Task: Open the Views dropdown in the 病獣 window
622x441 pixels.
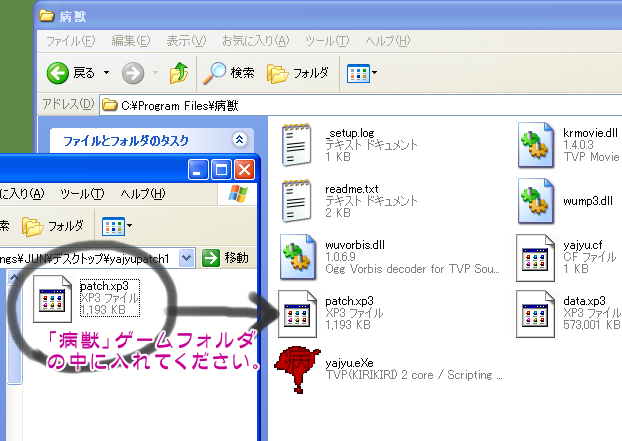Action: (x=361, y=73)
